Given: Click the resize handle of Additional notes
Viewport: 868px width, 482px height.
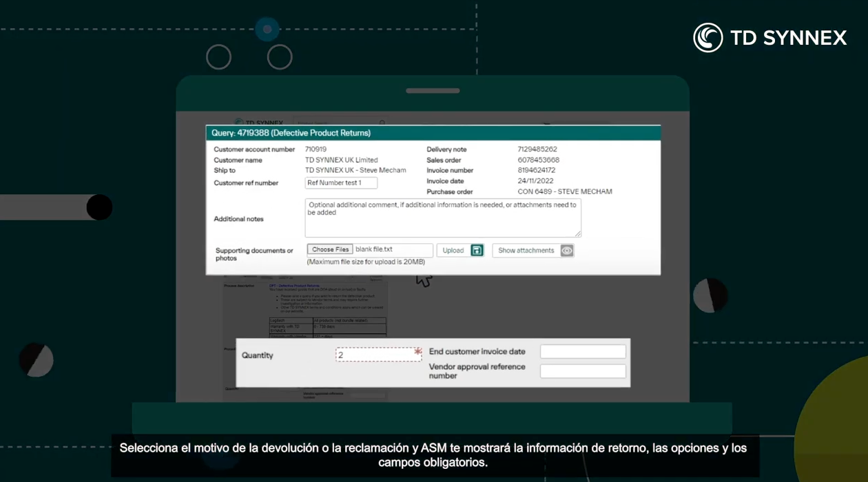Looking at the screenshot, I should [577, 233].
